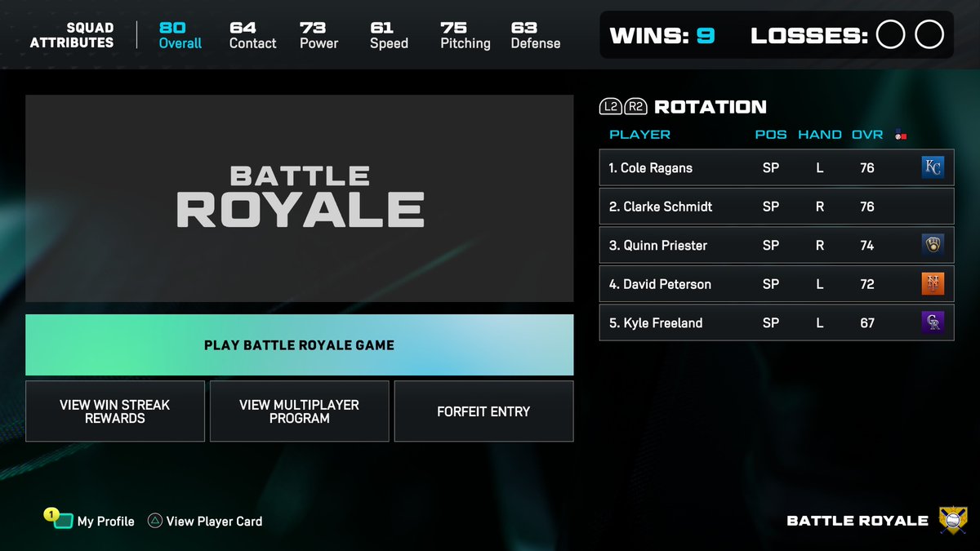Click the Squad Attributes label
The height and width of the screenshot is (551, 980).
(72, 35)
